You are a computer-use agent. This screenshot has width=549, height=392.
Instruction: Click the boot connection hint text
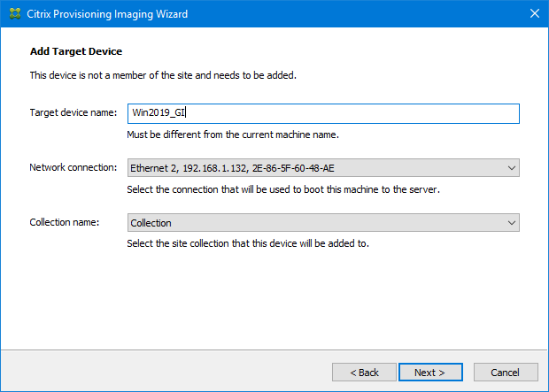click(284, 189)
